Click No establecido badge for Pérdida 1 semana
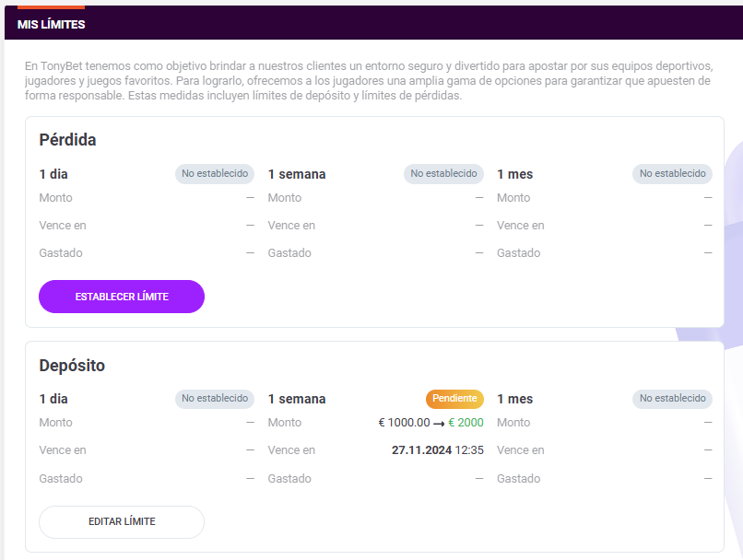This screenshot has height=560, width=743. pyautogui.click(x=443, y=174)
